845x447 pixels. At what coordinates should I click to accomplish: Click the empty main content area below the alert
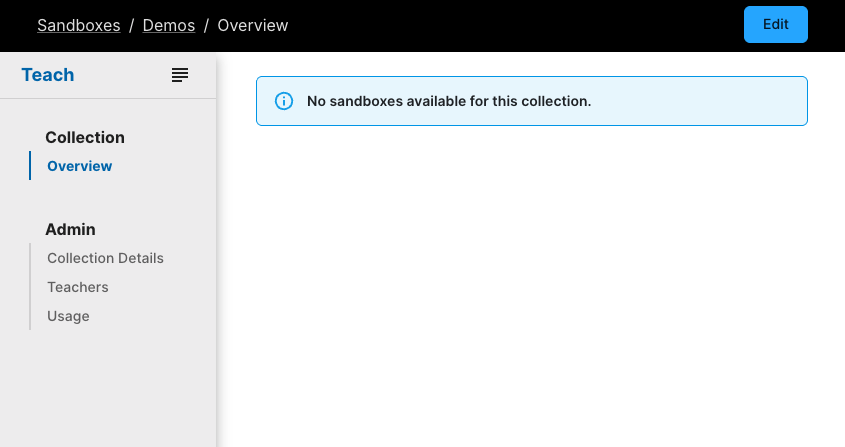pyautogui.click(x=530, y=290)
